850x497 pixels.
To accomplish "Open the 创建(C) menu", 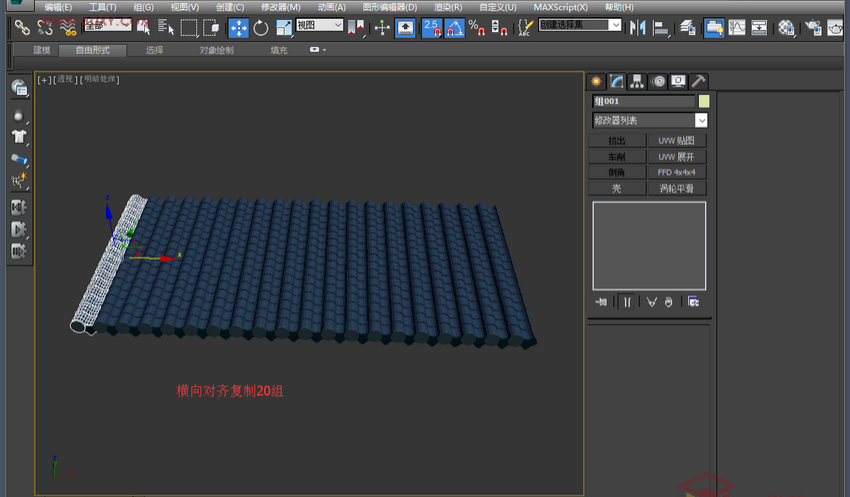I will [230, 7].
